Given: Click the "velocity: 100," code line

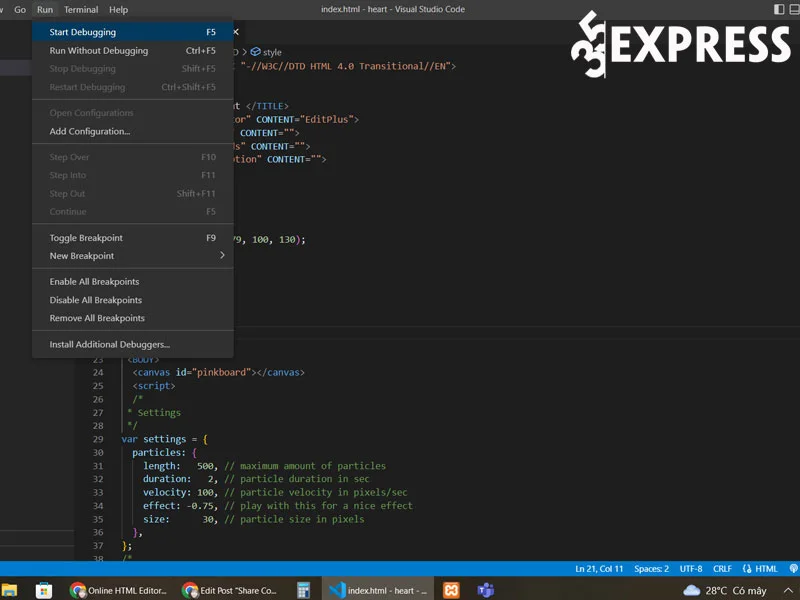Looking at the screenshot, I should pos(274,492).
